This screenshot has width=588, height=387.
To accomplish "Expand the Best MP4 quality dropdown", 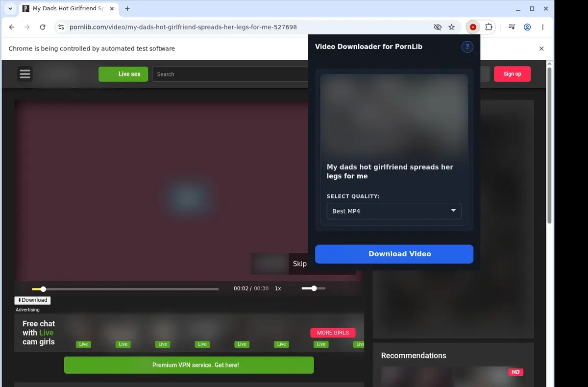I will tap(394, 211).
